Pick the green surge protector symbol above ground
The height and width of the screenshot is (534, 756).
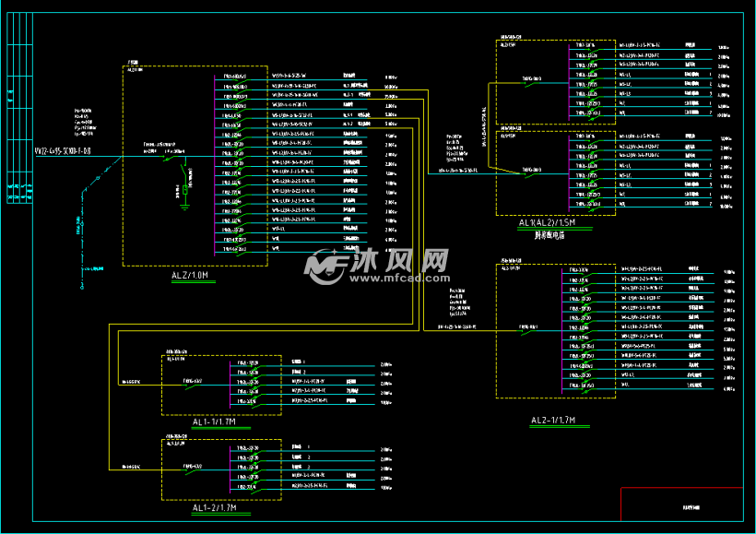pos(184,189)
